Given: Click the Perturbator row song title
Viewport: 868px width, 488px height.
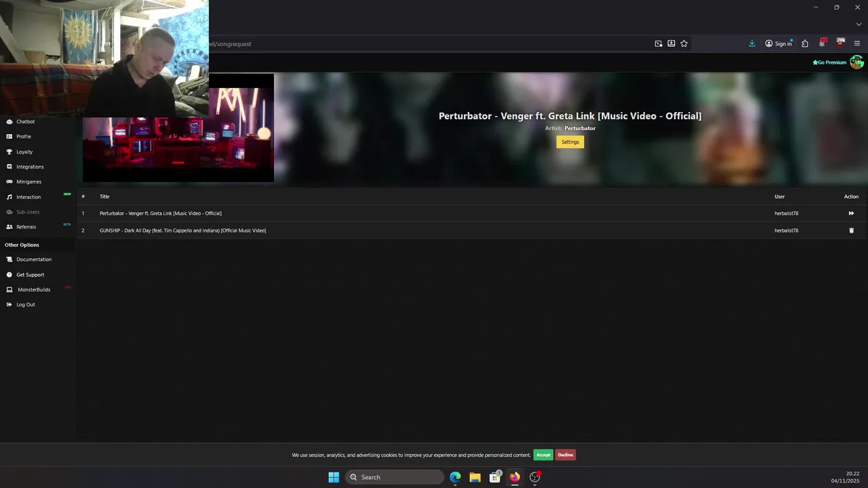Looking at the screenshot, I should click(161, 213).
